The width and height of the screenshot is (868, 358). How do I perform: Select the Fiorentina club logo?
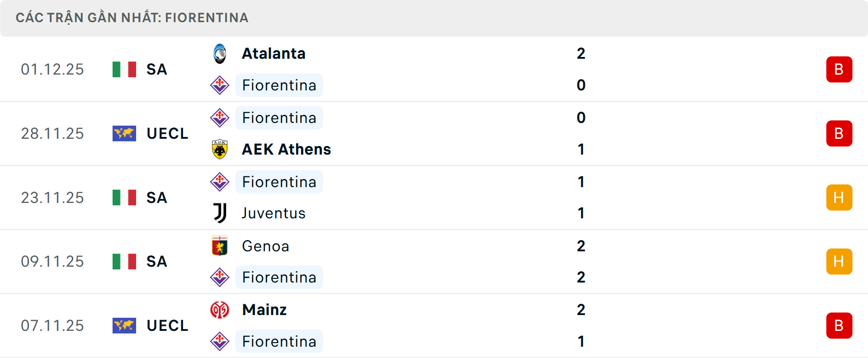click(x=220, y=85)
